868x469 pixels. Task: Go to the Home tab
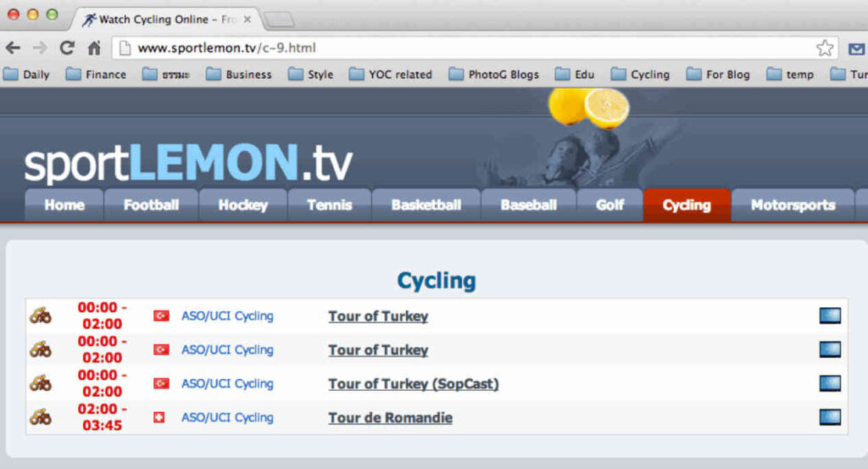click(64, 205)
